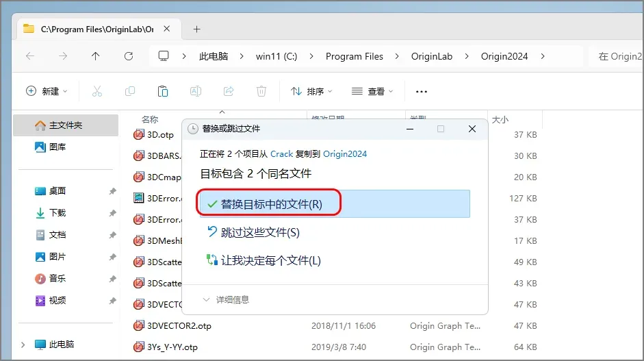Expand chevron after Origin2024 breadcrumb
644x361 pixels.
click(543, 56)
